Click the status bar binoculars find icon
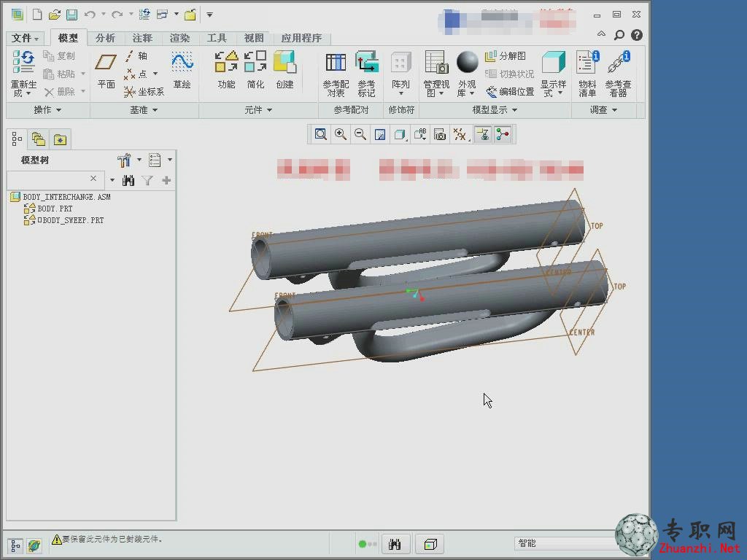747x560 pixels. point(395,544)
